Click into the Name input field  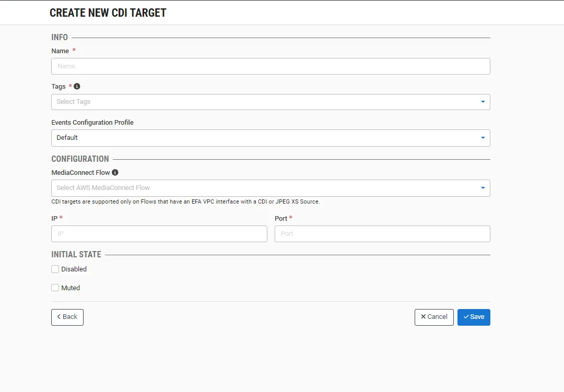coord(271,66)
